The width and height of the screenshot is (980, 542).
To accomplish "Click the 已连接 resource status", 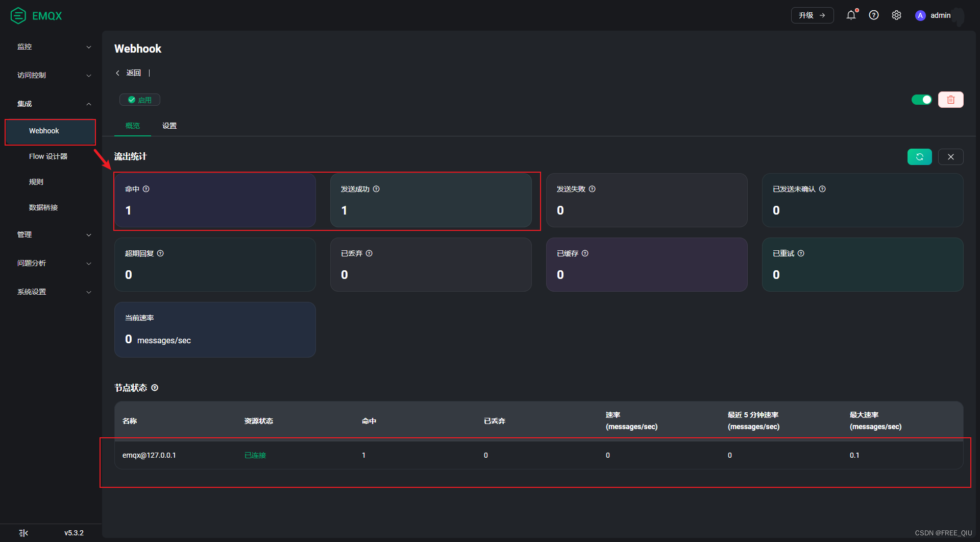I will pyautogui.click(x=255, y=455).
